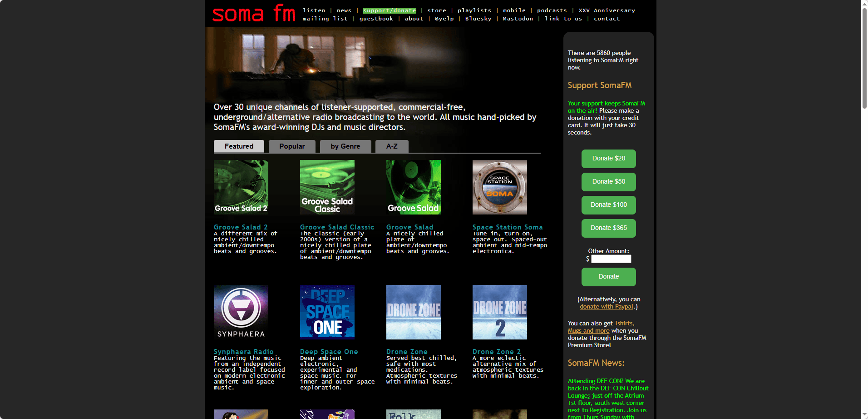
Task: Open the Drone Zone channel artwork
Action: (x=414, y=312)
